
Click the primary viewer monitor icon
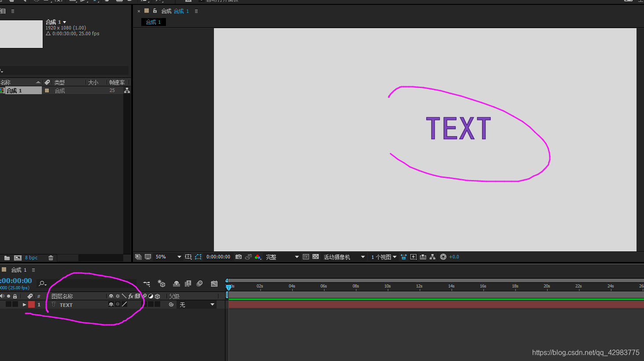click(x=148, y=257)
